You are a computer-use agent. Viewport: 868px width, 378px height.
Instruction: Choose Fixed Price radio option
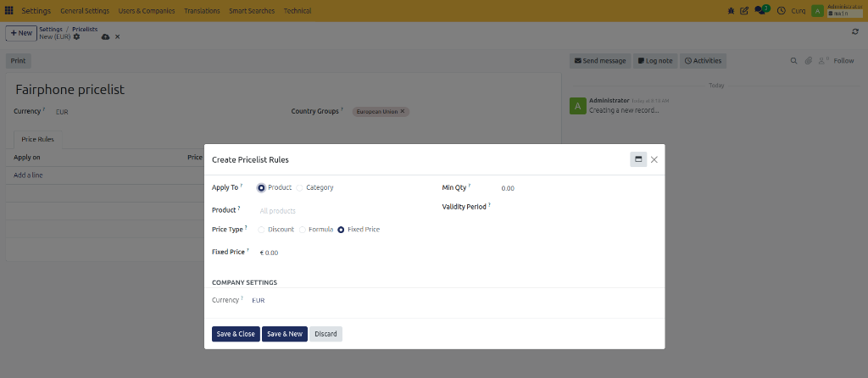coord(341,230)
